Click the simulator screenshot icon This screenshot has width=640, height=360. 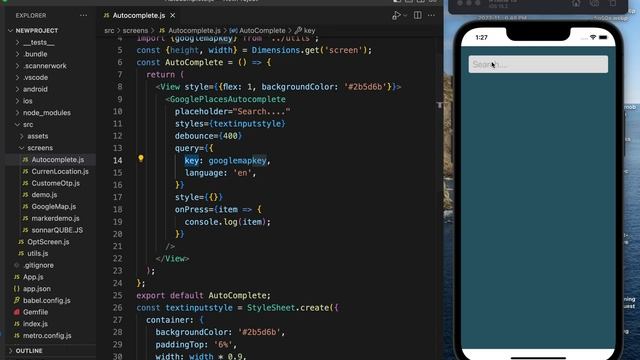(595, 4)
